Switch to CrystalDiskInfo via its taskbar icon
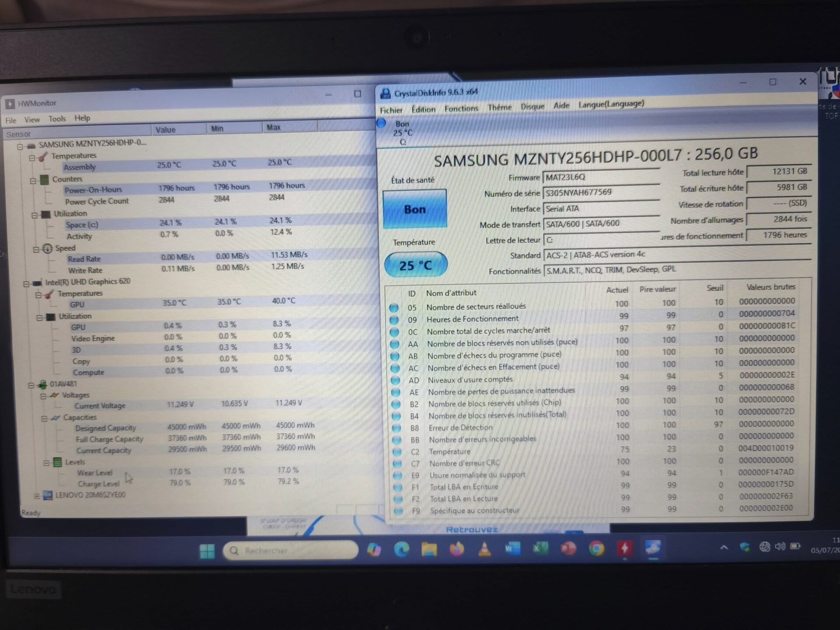Viewport: 840px width, 630px height. (653, 547)
